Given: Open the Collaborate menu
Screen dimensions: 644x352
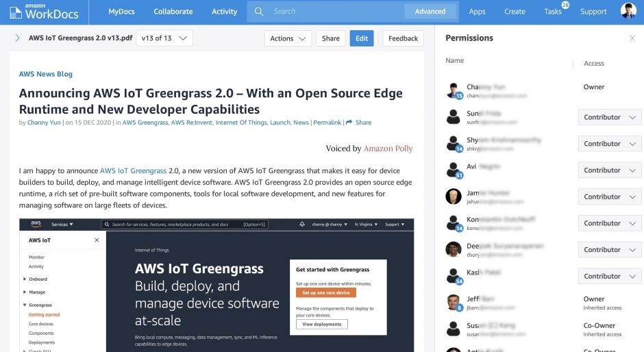Looking at the screenshot, I should point(173,12).
